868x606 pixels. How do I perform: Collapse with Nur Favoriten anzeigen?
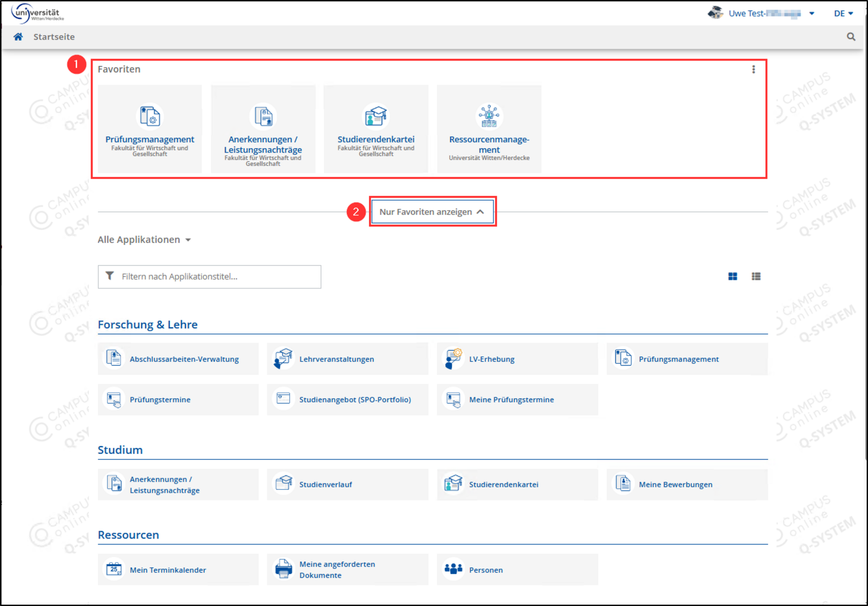point(432,211)
